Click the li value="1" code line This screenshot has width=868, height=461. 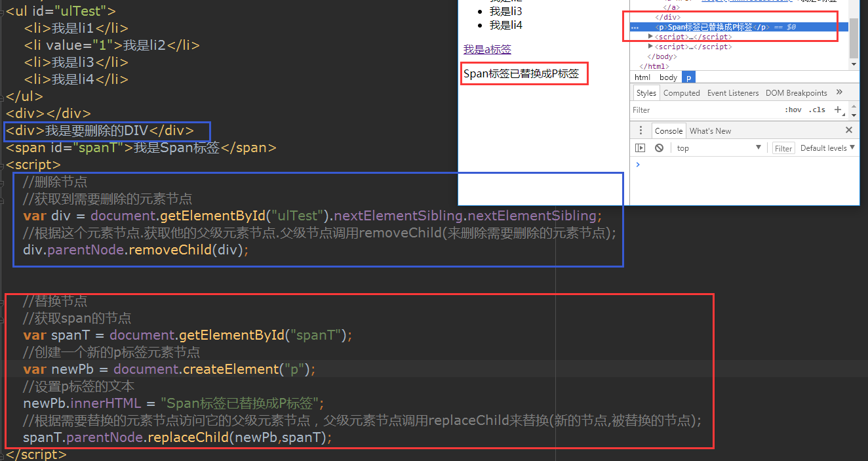click(x=111, y=45)
